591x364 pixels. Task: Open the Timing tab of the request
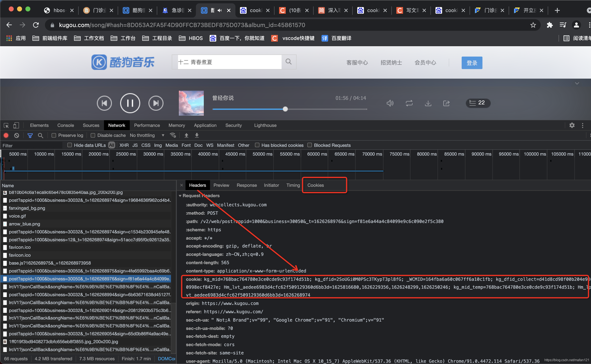[x=293, y=185]
